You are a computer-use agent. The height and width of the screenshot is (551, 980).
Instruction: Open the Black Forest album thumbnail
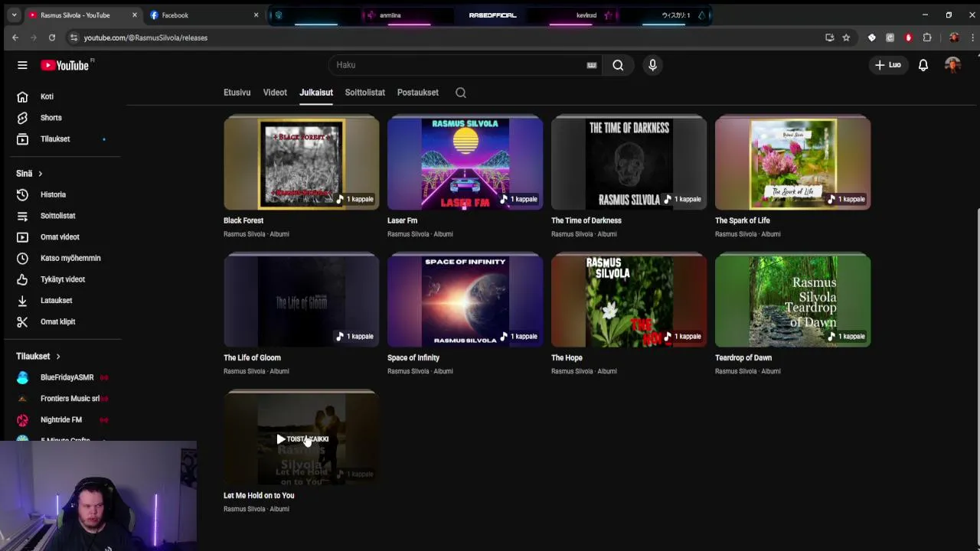301,163
